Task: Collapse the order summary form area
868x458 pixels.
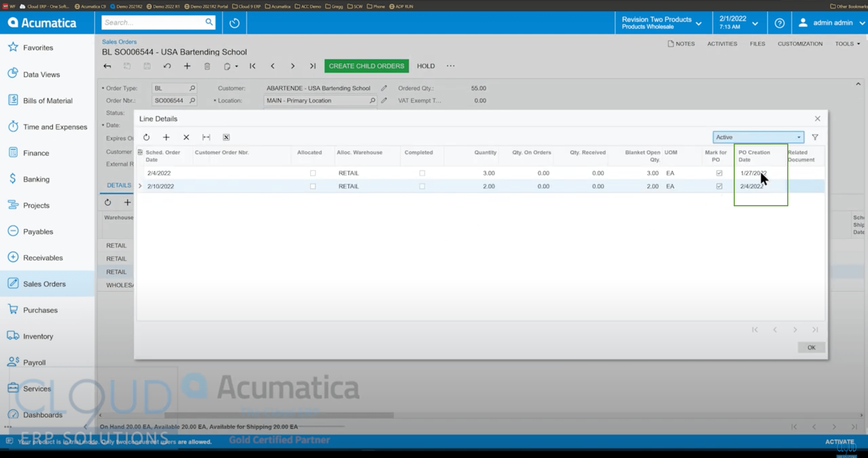Action: [x=858, y=84]
